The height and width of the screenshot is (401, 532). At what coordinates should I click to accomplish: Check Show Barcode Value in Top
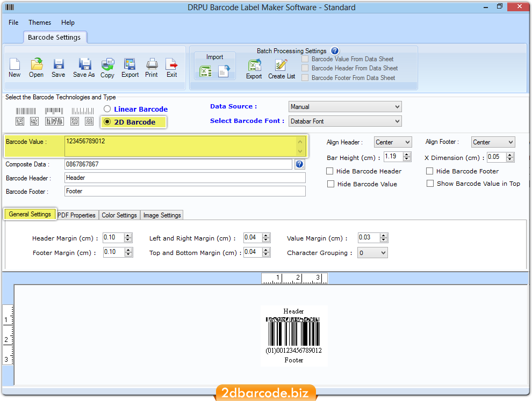tap(430, 184)
